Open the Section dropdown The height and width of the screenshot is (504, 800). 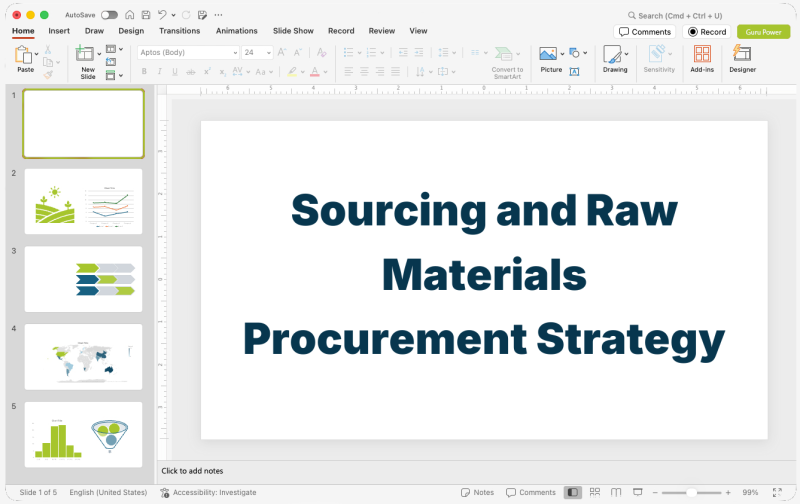[114, 75]
